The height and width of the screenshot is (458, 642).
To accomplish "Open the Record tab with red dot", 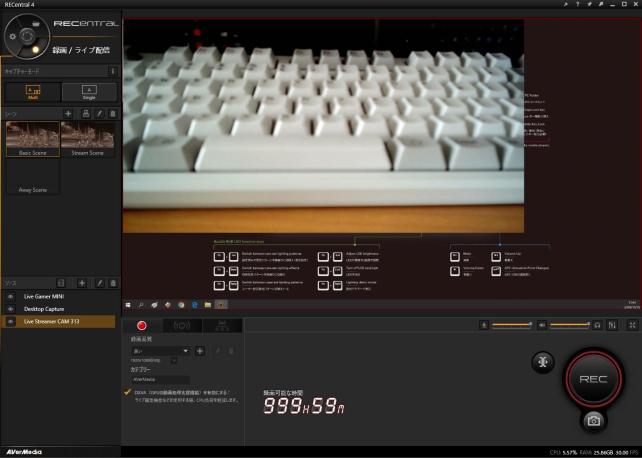I will (142, 325).
